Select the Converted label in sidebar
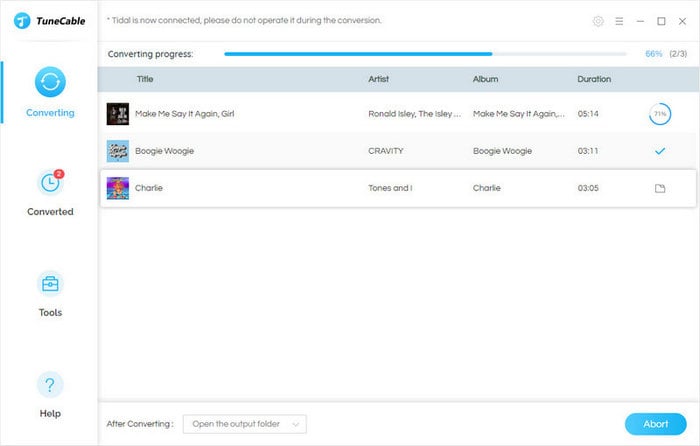The width and height of the screenshot is (700, 446). point(50,212)
